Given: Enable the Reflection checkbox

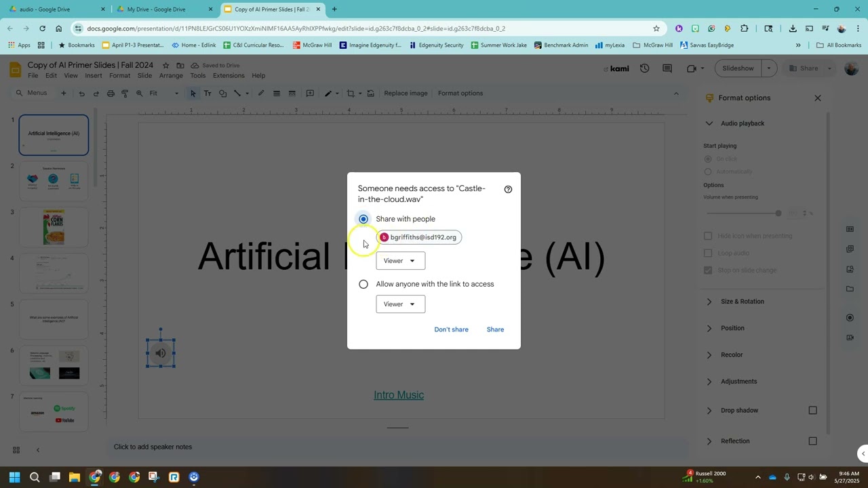Looking at the screenshot, I should click(812, 441).
